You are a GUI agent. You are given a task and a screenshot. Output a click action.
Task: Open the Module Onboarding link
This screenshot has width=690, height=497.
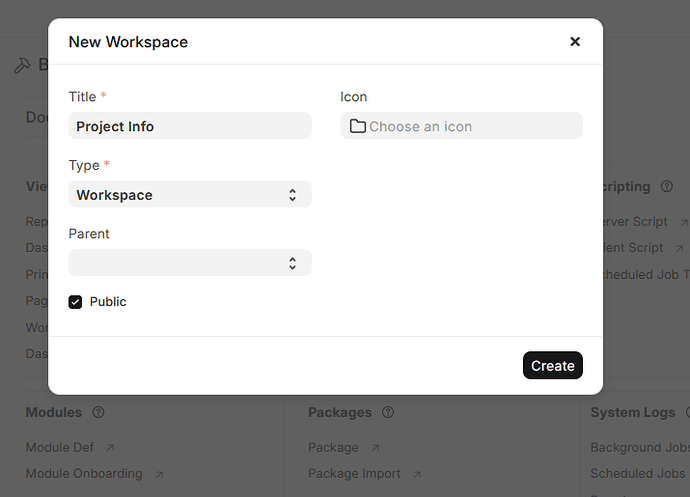(84, 474)
